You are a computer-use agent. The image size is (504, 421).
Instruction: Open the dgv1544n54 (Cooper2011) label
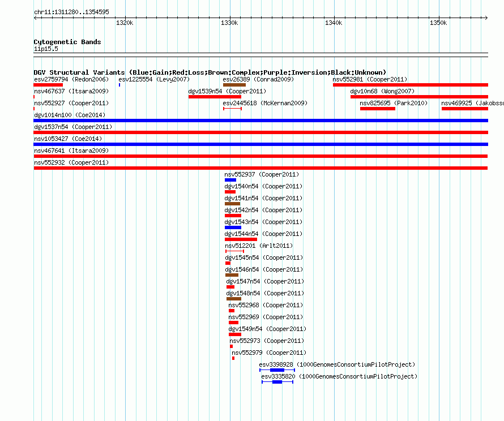(x=263, y=234)
